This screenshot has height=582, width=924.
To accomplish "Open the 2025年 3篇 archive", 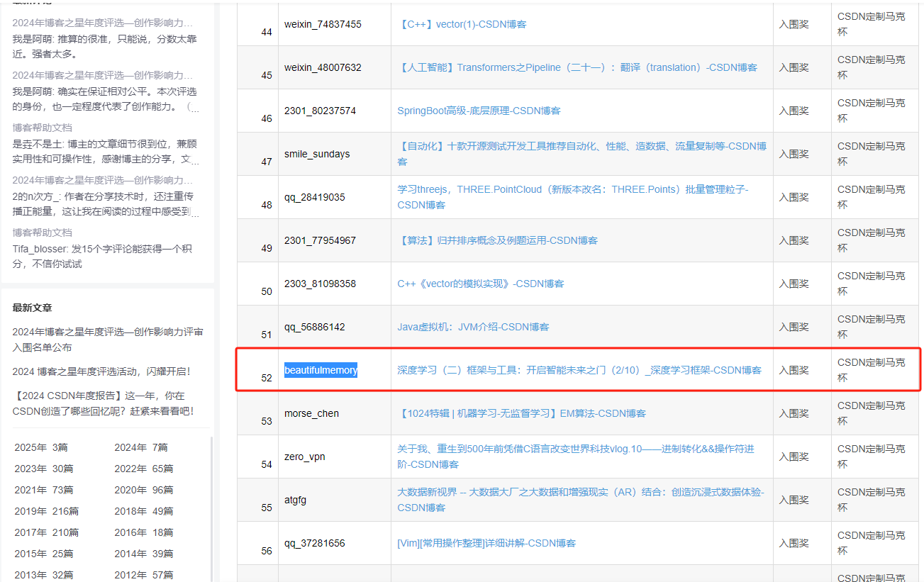I will pyautogui.click(x=40, y=447).
